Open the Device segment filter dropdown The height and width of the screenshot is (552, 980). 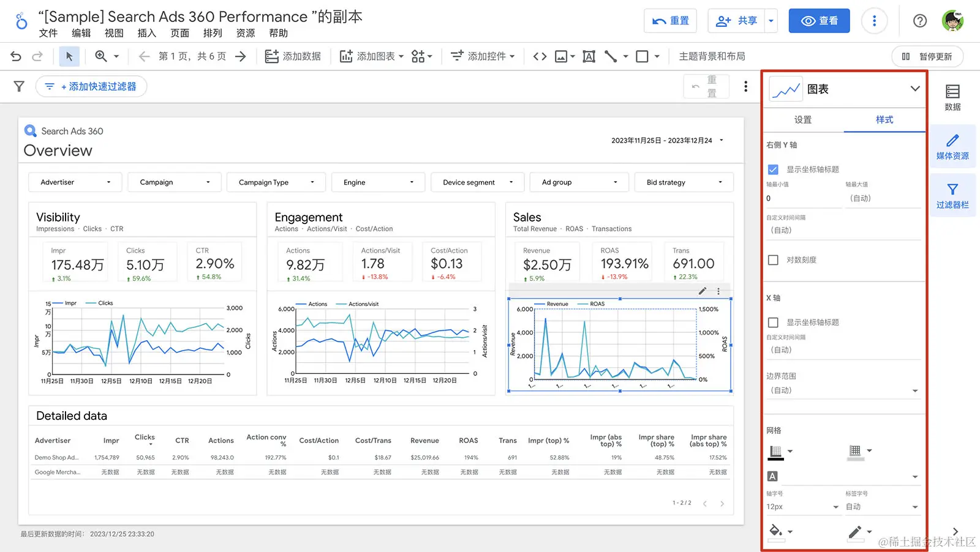click(478, 182)
